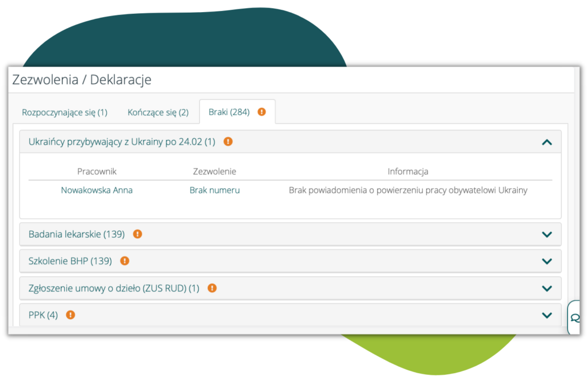
Task: Click the Badania lekarskie (139) header title
Action: pyautogui.click(x=76, y=234)
